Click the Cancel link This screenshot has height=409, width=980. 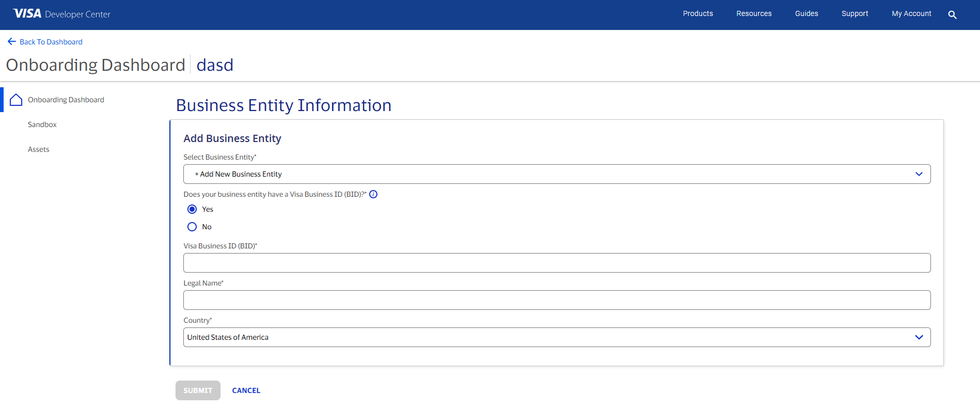tap(246, 390)
